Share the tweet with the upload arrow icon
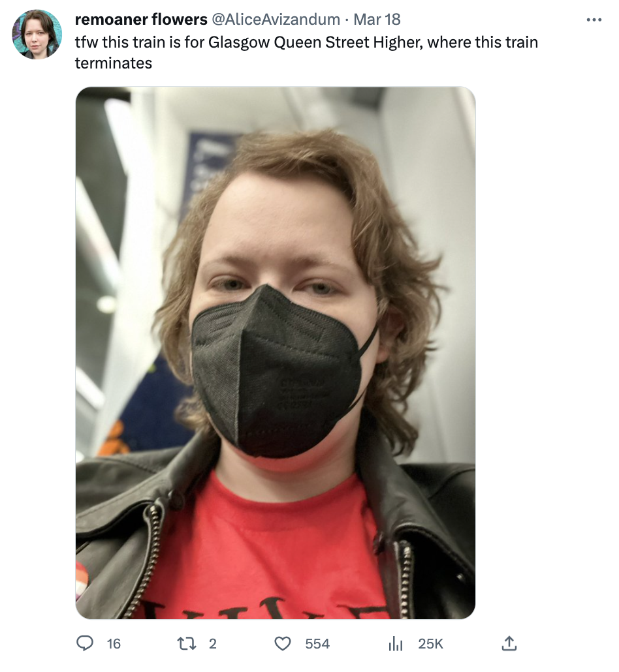Viewport: 619px width, 672px height. (x=509, y=643)
